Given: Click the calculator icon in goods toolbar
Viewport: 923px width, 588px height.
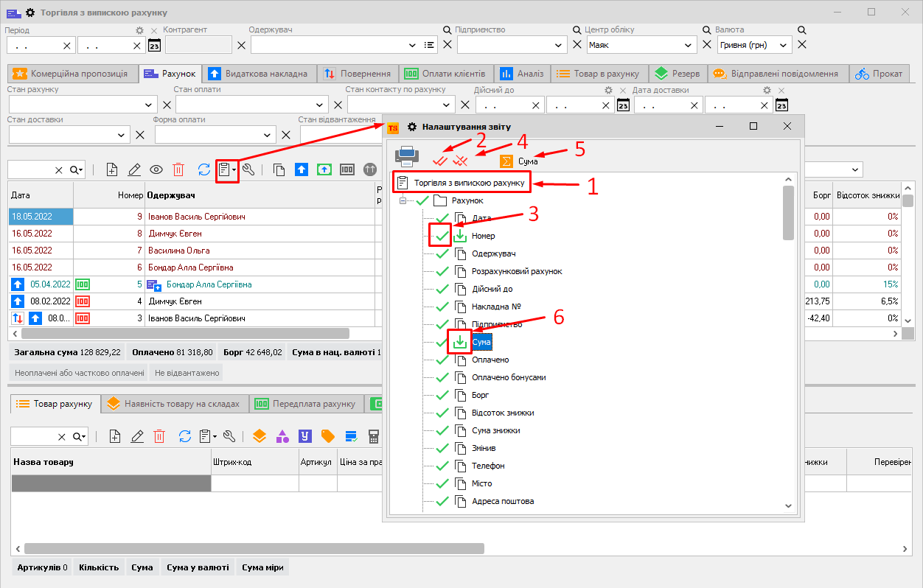Looking at the screenshot, I should 374,436.
